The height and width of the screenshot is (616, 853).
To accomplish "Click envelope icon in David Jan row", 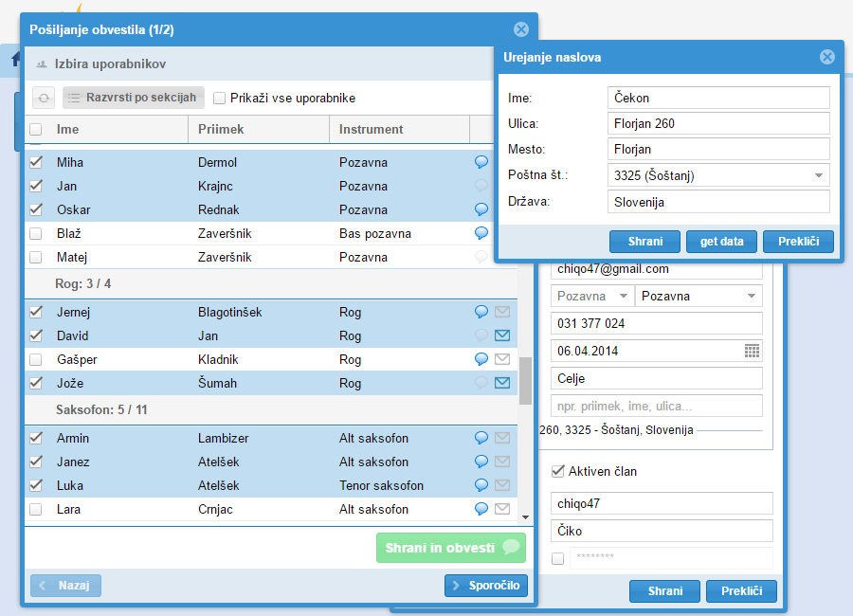I will click(502, 335).
